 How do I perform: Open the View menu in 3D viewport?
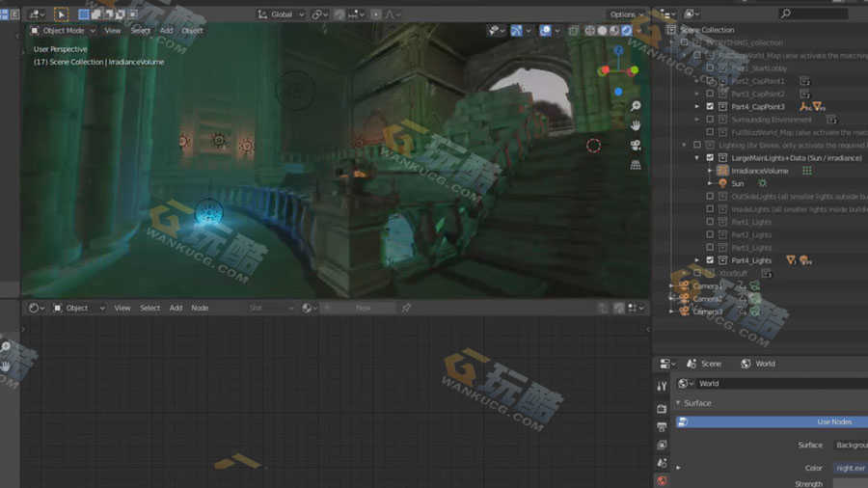coord(113,31)
